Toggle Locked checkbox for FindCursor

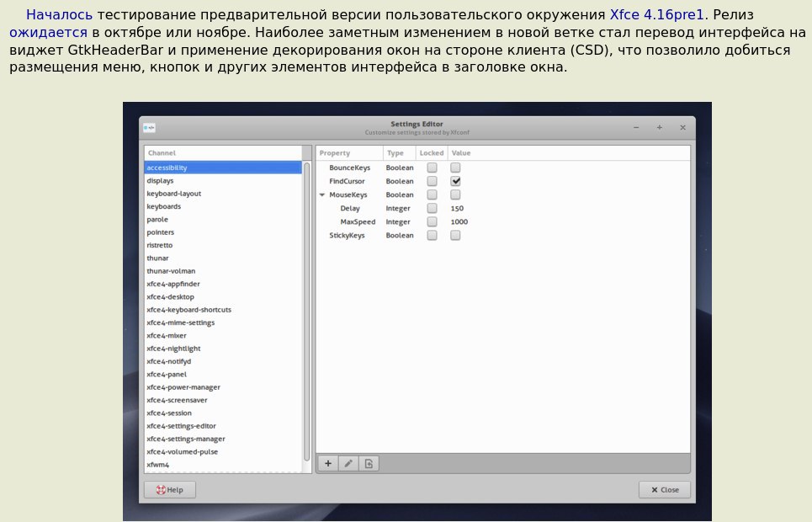click(x=432, y=181)
